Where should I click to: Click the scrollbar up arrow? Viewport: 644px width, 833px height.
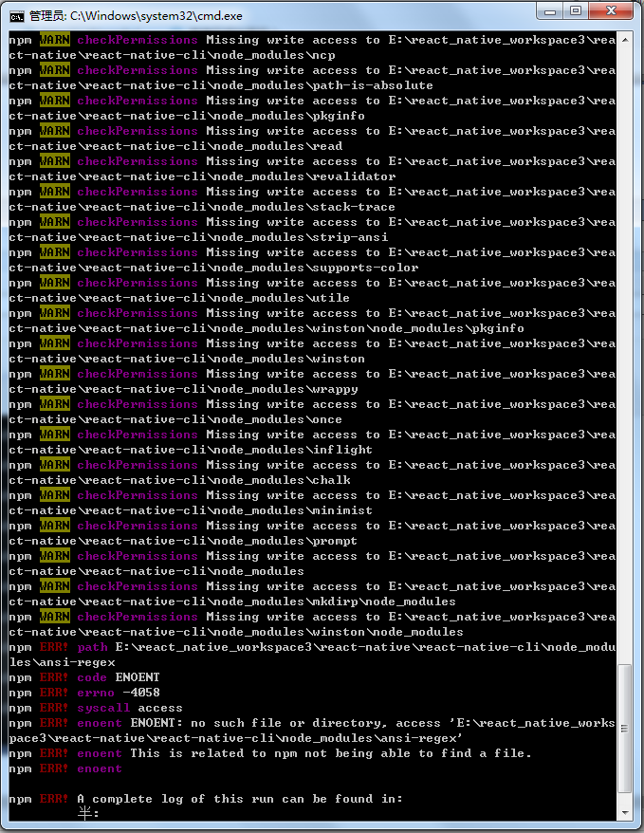625,40
